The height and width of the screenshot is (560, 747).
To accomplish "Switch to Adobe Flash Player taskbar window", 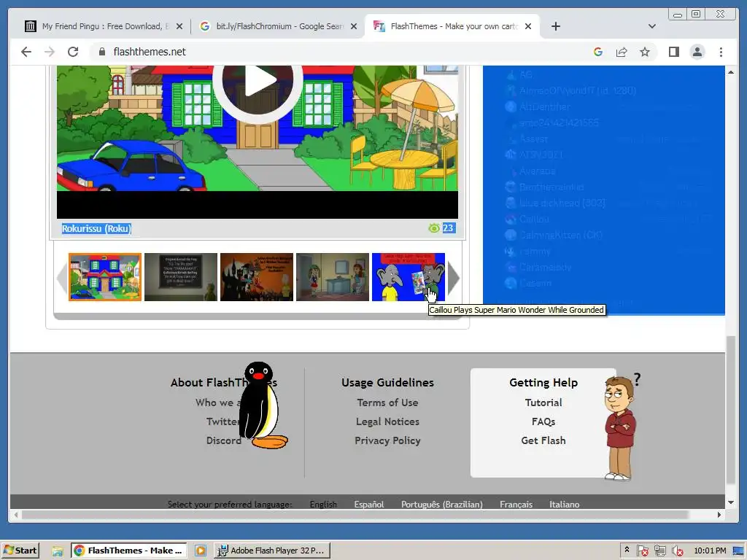I will click(x=271, y=551).
